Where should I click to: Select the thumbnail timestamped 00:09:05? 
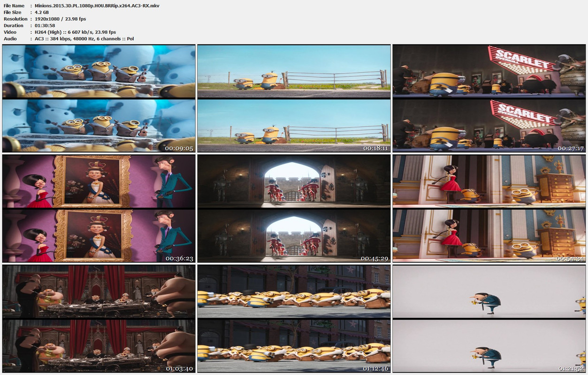click(99, 98)
